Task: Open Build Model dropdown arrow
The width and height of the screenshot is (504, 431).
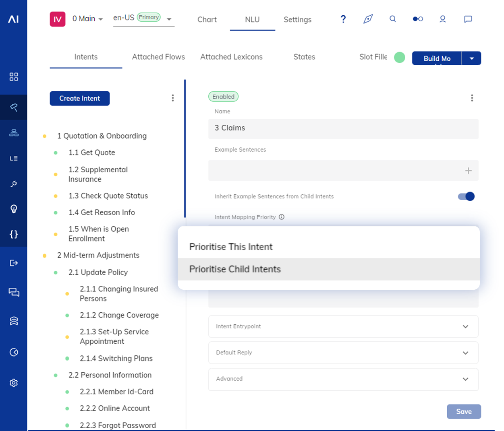Action: pos(472,58)
